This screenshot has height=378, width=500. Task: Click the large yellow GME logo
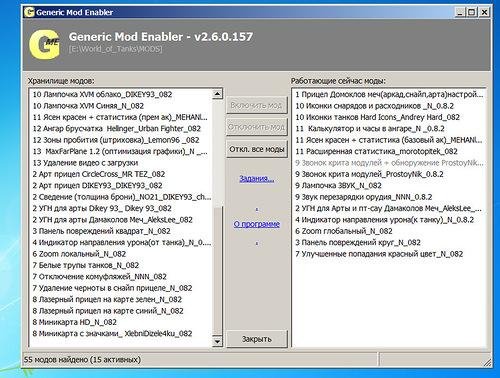point(44,45)
